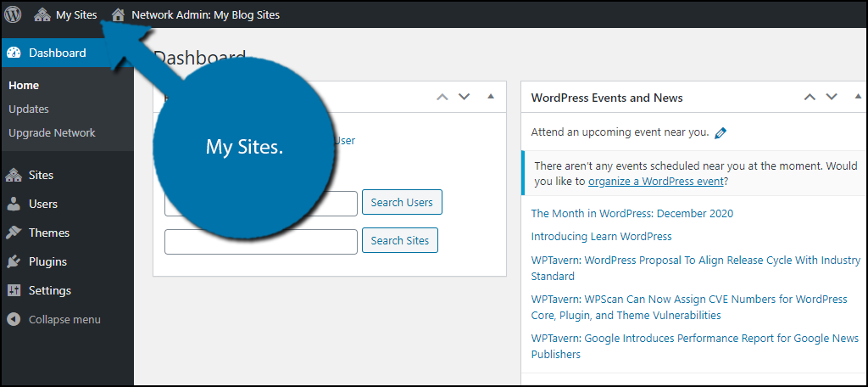The image size is (868, 387).
Task: Click the WordPress logo icon
Action: point(13,14)
